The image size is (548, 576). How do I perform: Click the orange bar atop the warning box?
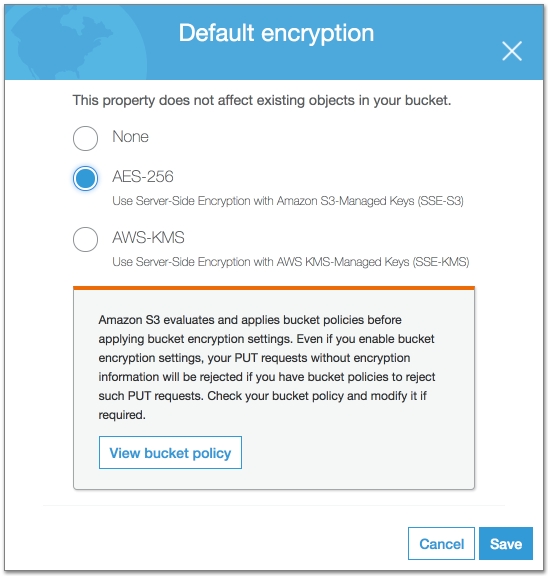[x=274, y=288]
